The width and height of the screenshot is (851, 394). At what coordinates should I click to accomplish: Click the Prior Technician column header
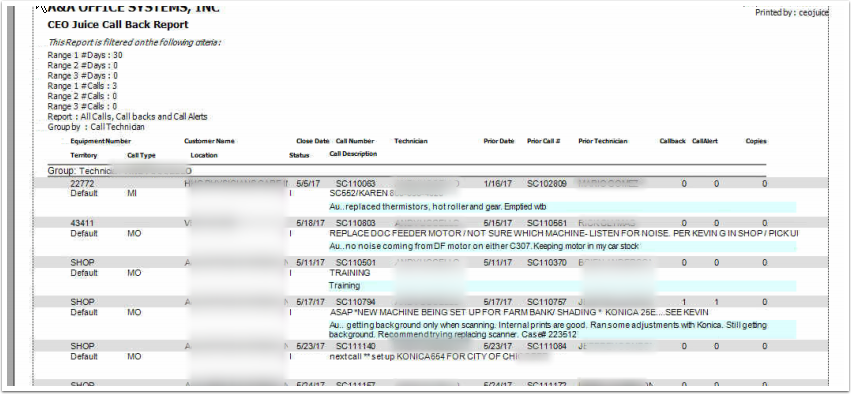click(x=602, y=141)
